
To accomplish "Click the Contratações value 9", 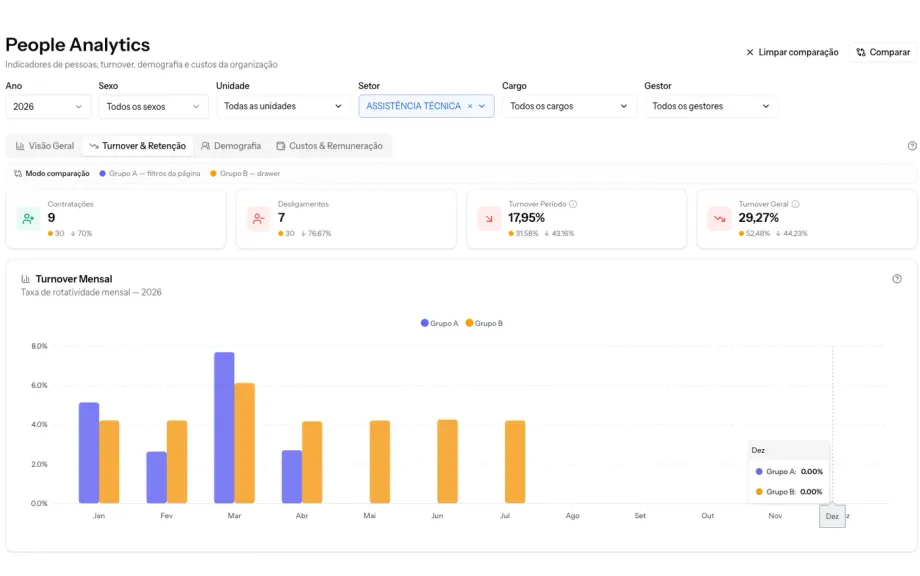I will click(x=52, y=218).
